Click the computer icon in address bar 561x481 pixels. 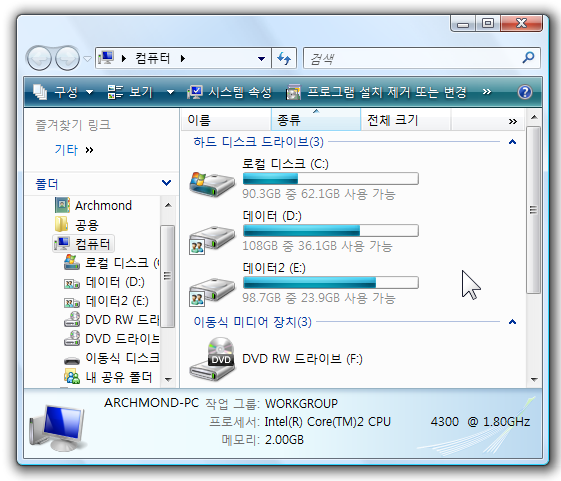point(106,58)
